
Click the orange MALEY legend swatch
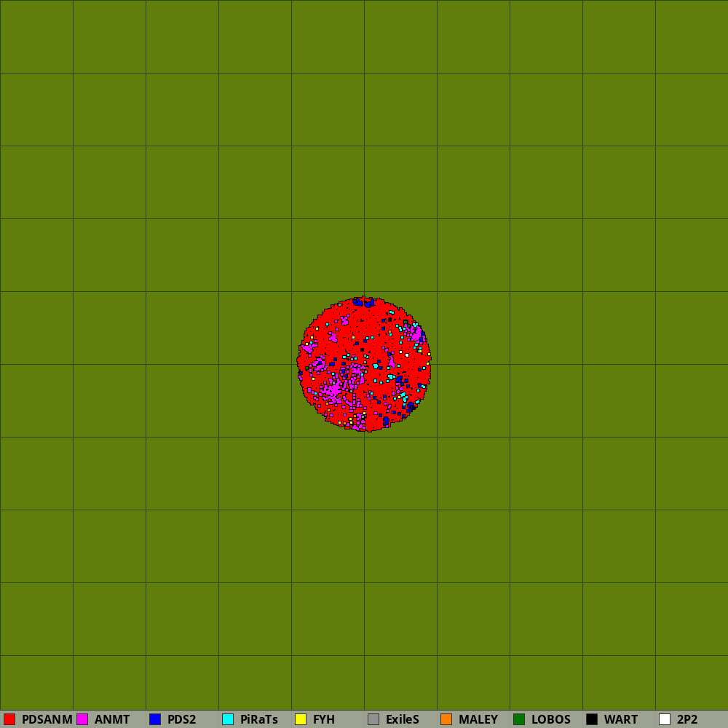coord(446,719)
